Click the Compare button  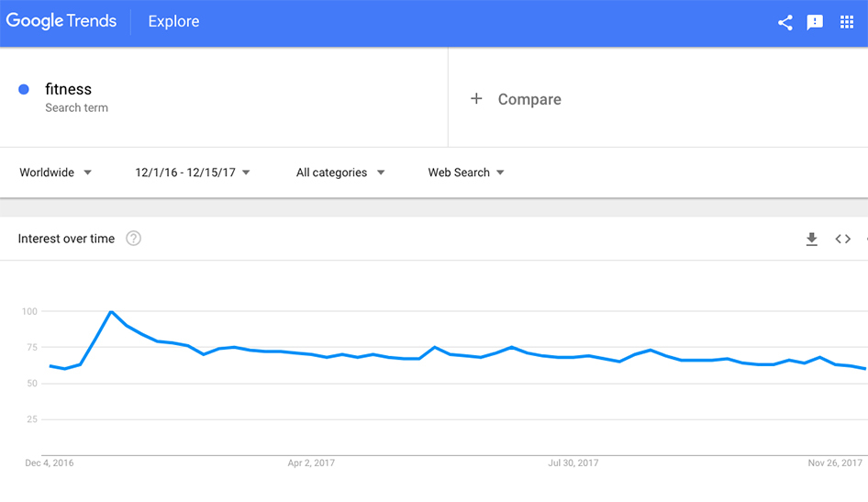[529, 99]
